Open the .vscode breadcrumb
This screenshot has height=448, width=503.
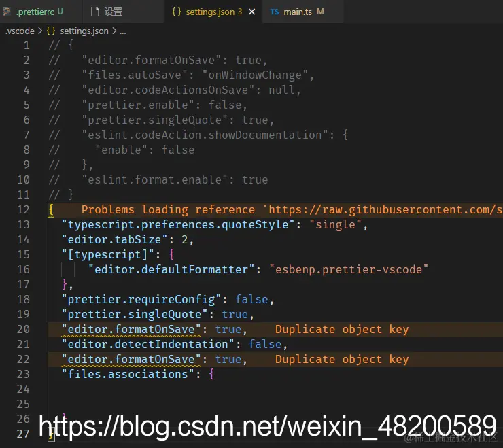[20, 31]
